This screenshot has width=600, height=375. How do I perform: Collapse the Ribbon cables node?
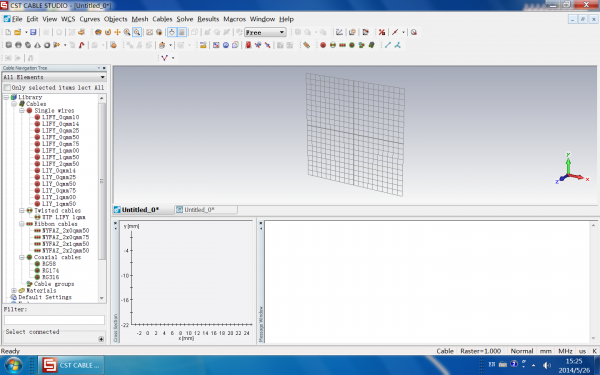pos(22,224)
